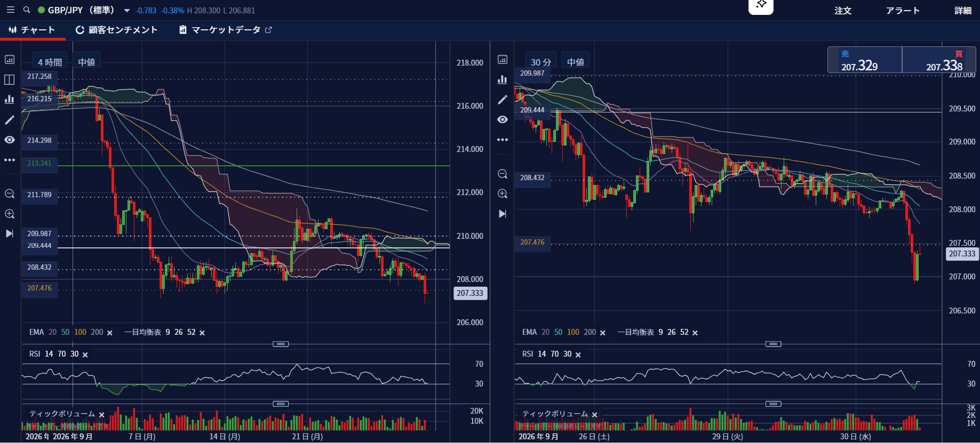The height and width of the screenshot is (443, 980).
Task: Switch to the チャート tab
Action: (x=33, y=30)
